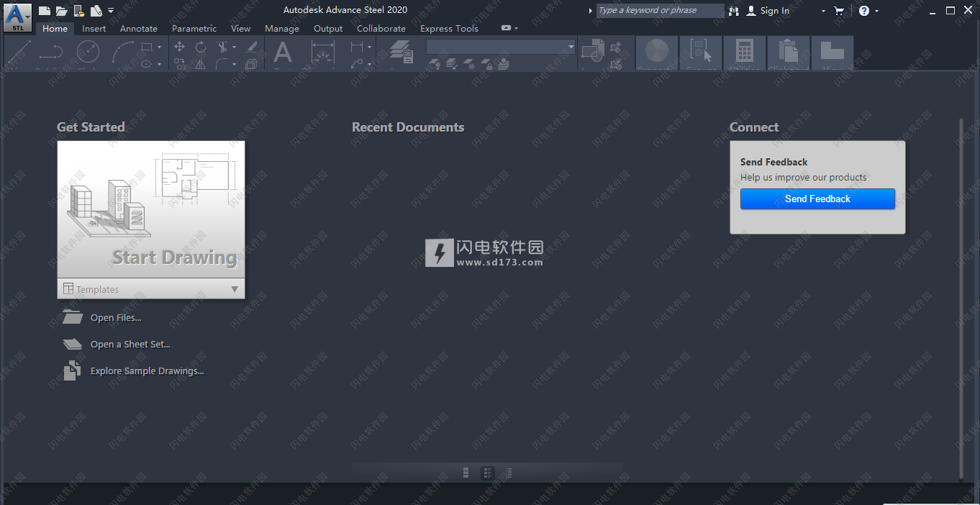Switch recent documents to text list view
This screenshot has height=505, width=980.
508,473
